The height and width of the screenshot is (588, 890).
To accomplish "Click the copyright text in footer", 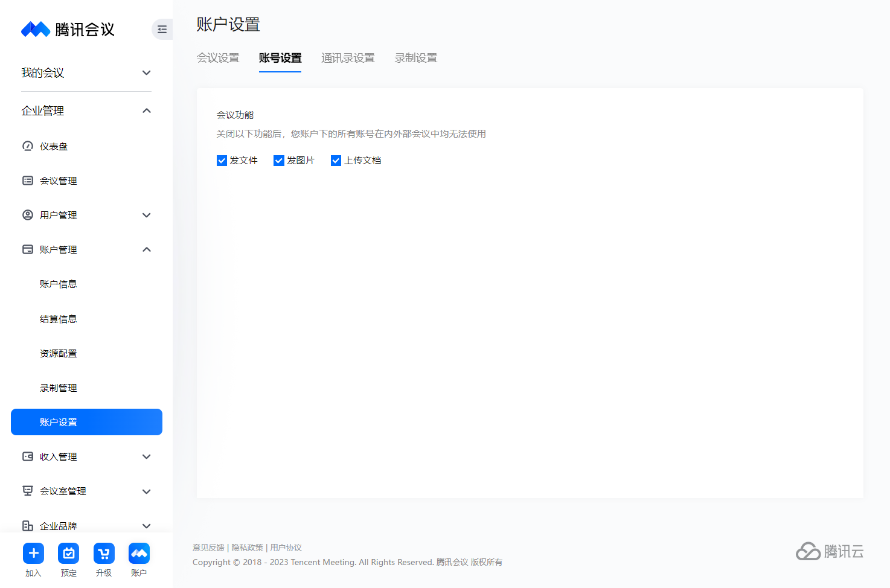I will point(347,562).
